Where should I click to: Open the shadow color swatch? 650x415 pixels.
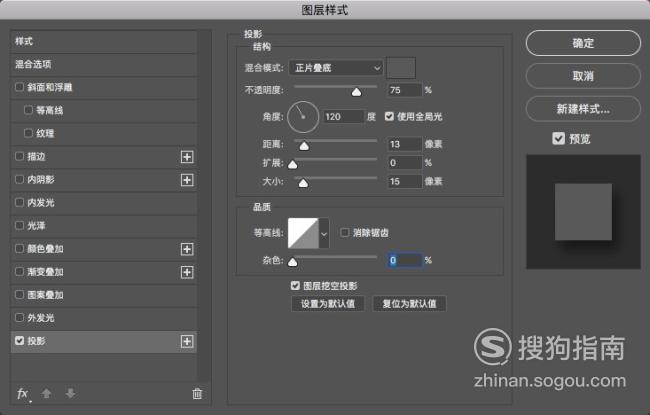tap(401, 68)
